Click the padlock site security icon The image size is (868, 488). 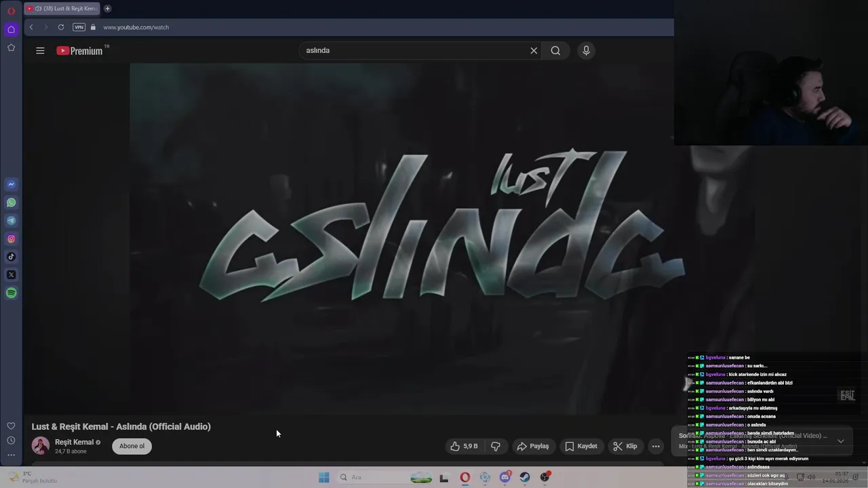(93, 27)
